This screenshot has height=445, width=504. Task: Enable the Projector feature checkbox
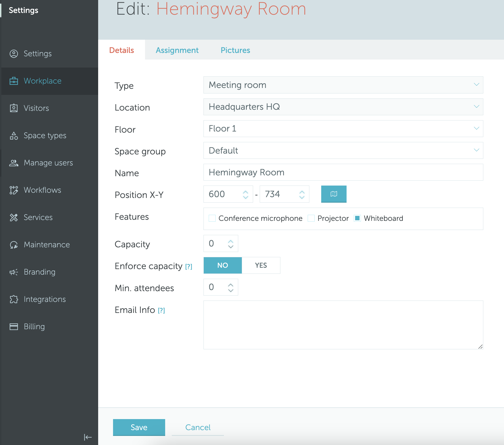[x=311, y=218]
